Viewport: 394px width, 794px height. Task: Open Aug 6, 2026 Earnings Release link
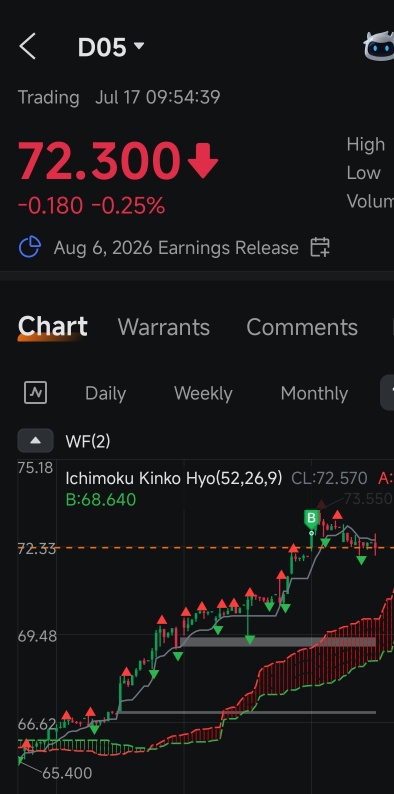coord(176,248)
